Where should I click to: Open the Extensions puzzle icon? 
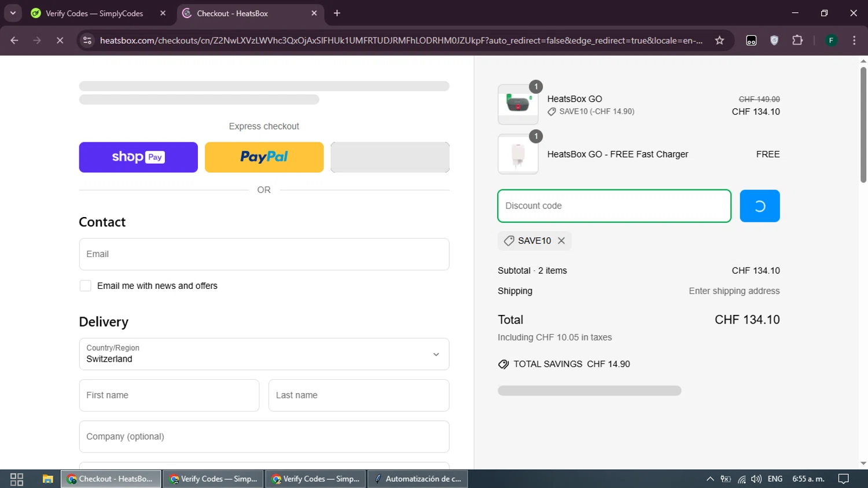click(797, 41)
